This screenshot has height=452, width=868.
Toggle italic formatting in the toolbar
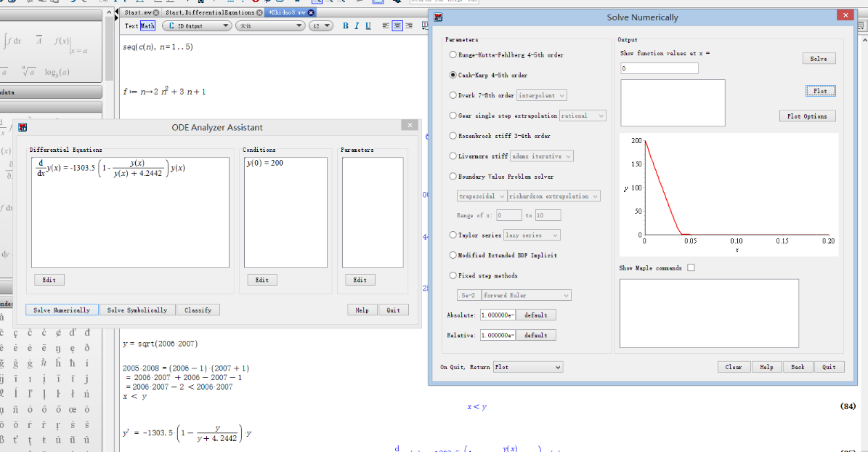pyautogui.click(x=357, y=26)
